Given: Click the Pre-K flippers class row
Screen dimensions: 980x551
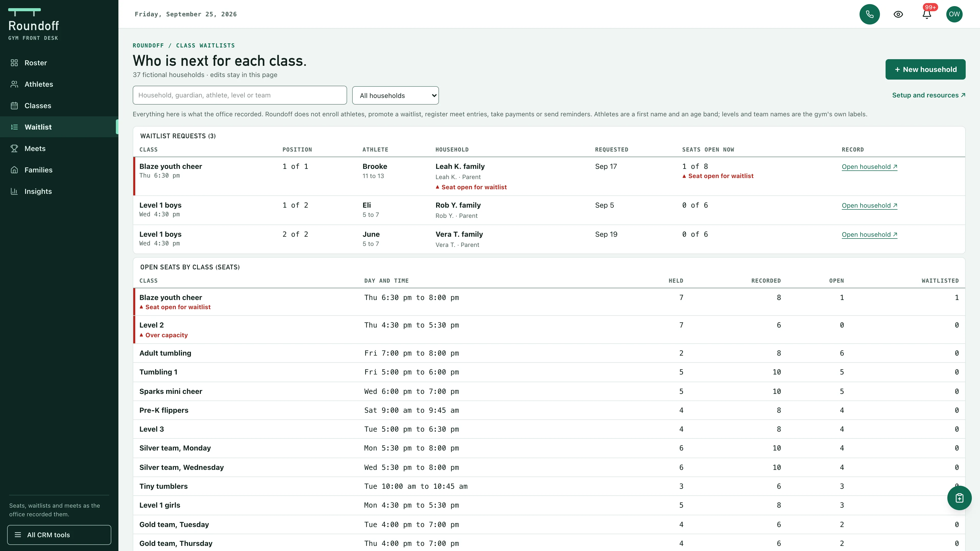Looking at the screenshot, I should 549,410.
